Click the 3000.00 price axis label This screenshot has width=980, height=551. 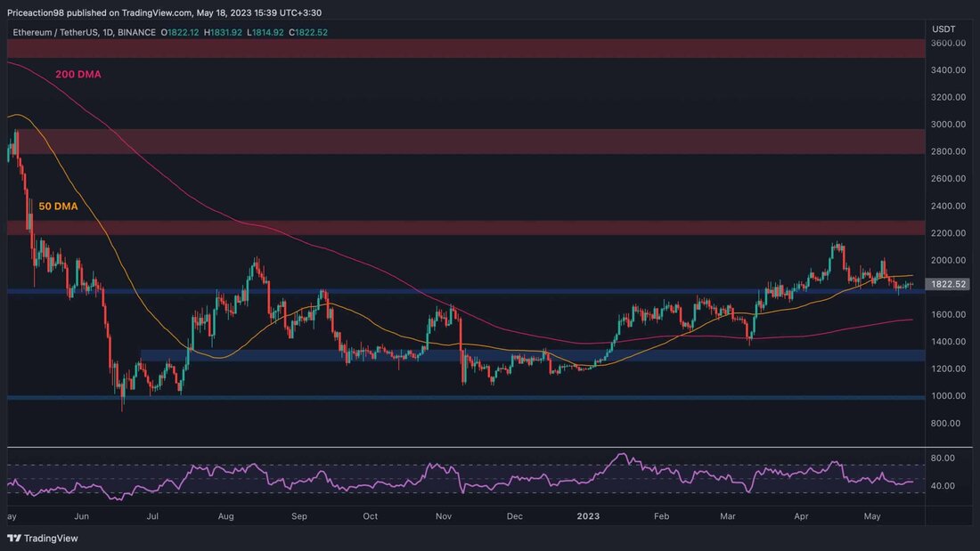pyautogui.click(x=948, y=125)
